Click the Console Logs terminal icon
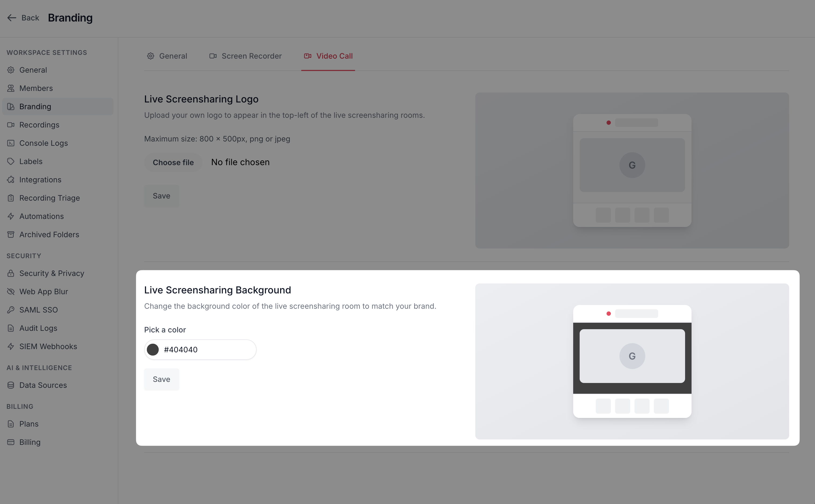This screenshot has height=504, width=815. click(11, 143)
